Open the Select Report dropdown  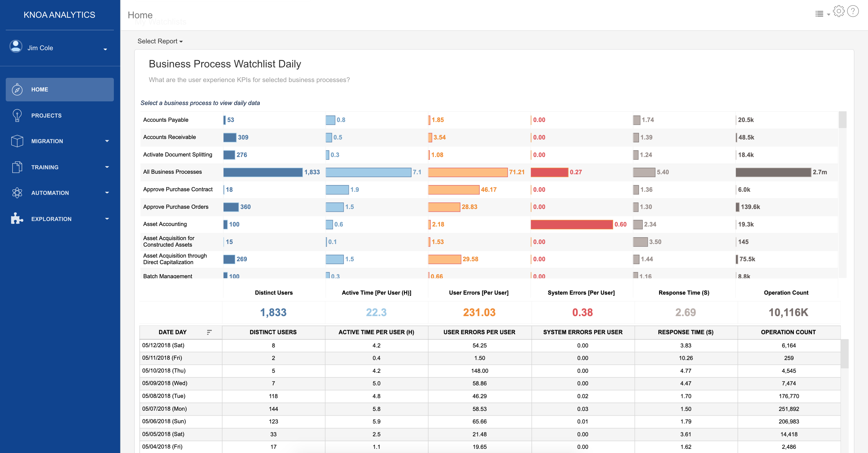pos(160,41)
